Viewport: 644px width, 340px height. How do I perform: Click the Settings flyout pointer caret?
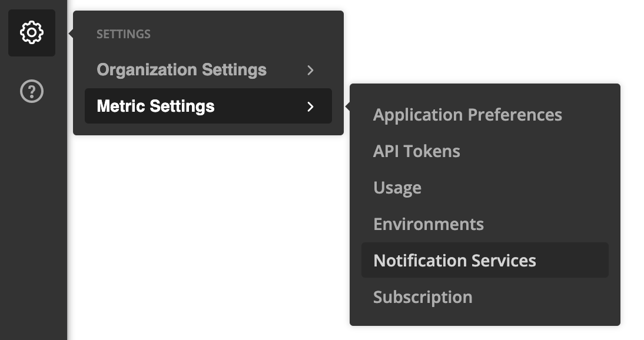pos(71,33)
